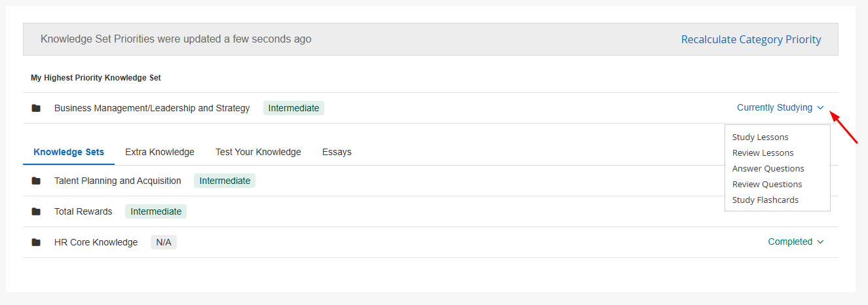
Task: Open the Test Your Knowledge tab
Action: [258, 152]
